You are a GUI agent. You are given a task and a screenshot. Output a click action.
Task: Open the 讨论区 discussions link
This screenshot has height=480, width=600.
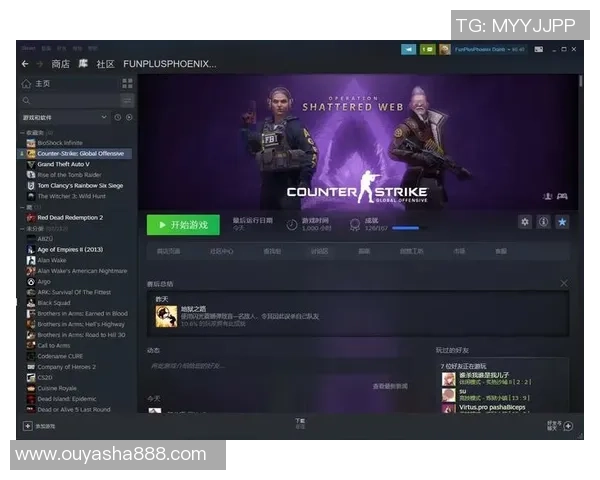click(x=319, y=251)
